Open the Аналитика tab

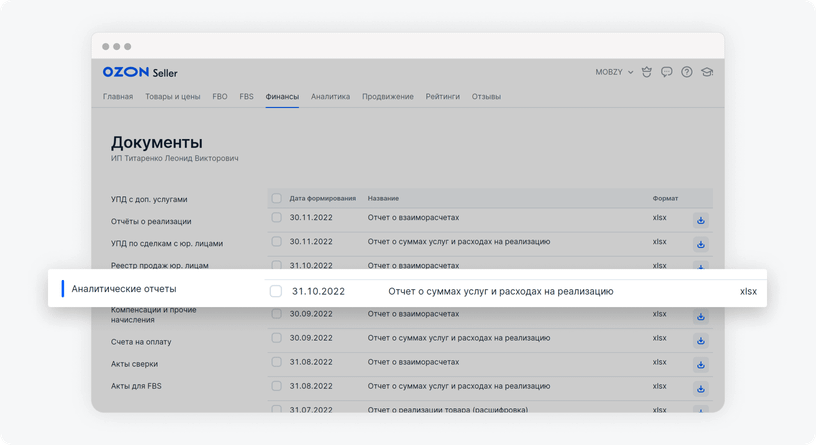click(x=330, y=96)
